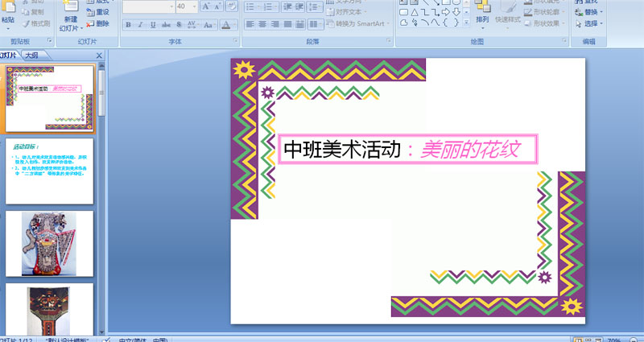Toggle text Shadow (S) effect
The image size is (644, 342).
[179, 25]
